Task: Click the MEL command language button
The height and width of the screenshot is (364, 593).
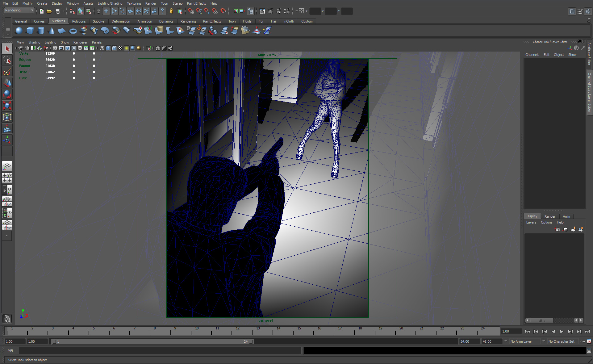Action: [10, 351]
